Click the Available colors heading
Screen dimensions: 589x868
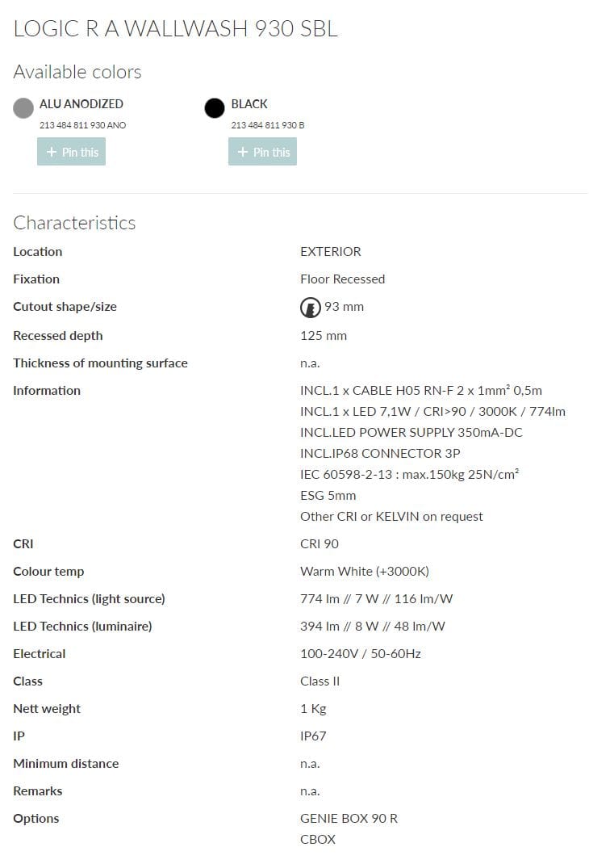pyautogui.click(x=77, y=72)
